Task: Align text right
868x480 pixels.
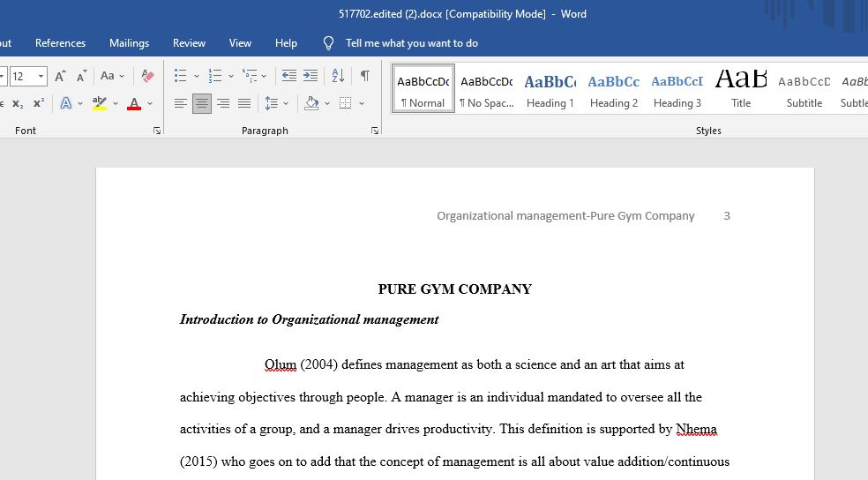Action: tap(223, 103)
